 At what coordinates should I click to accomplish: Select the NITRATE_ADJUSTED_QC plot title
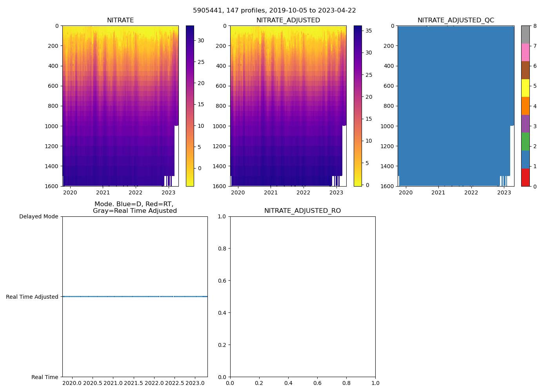(x=456, y=20)
